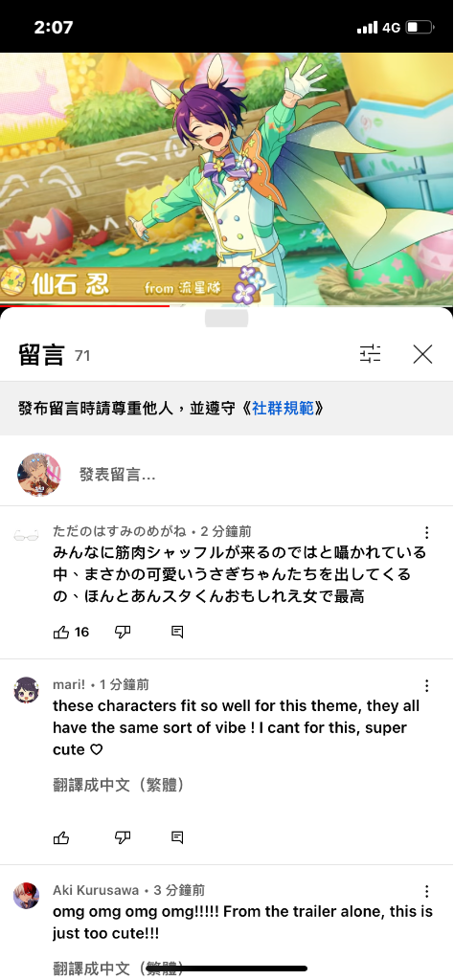Like mari!'s comment
Viewport: 454px width, 980px height.
61,838
